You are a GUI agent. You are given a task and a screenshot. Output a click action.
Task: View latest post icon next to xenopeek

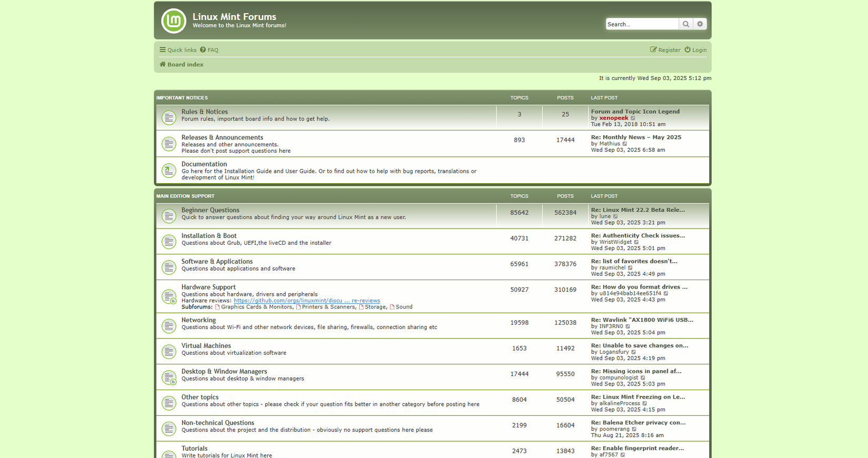click(x=633, y=118)
